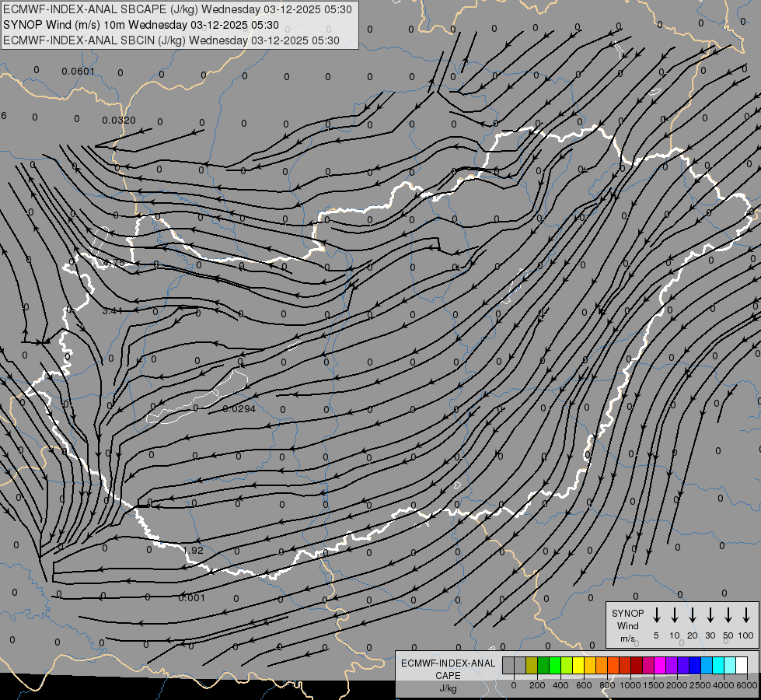The height and width of the screenshot is (700, 761).
Task: Click the 2500 label on the CAPE scale
Action: coord(700,685)
